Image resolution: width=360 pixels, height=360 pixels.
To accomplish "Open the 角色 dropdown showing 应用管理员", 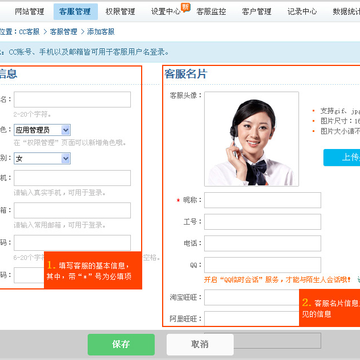I will tap(42, 130).
